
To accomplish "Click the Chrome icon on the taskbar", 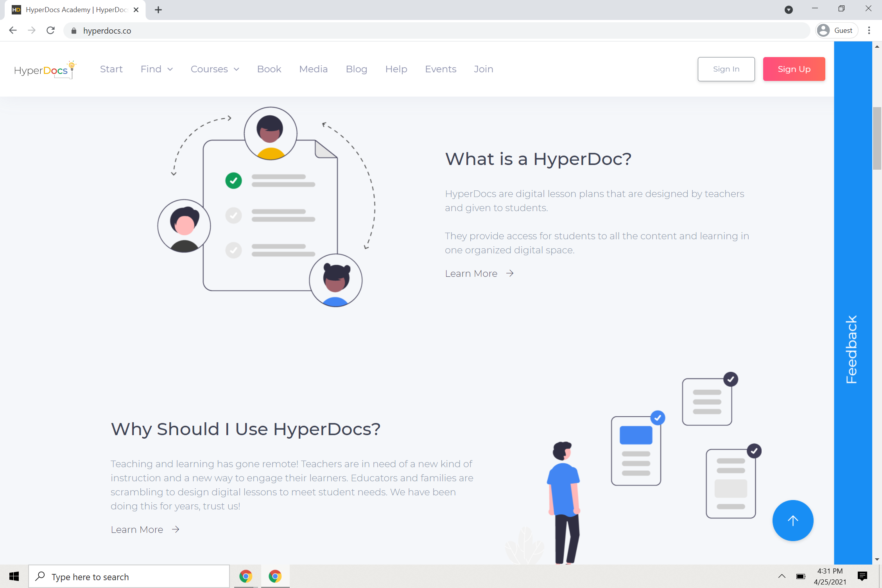I will (246, 576).
